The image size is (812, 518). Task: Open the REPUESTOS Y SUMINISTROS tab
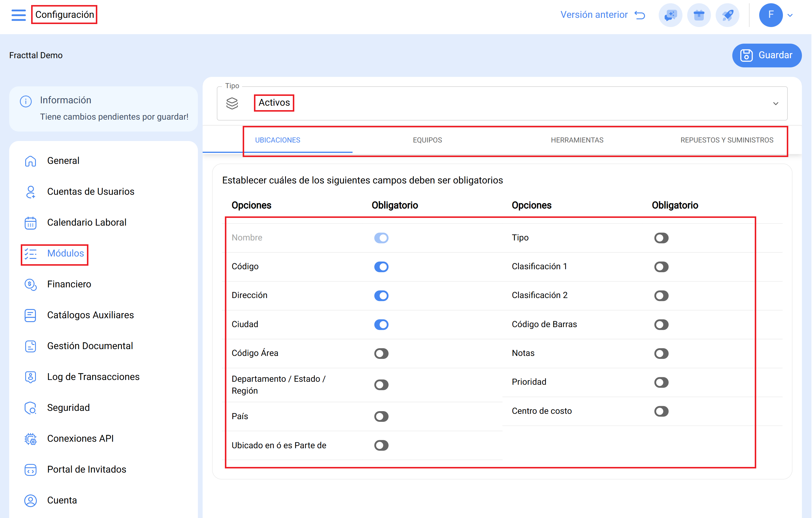coord(727,140)
